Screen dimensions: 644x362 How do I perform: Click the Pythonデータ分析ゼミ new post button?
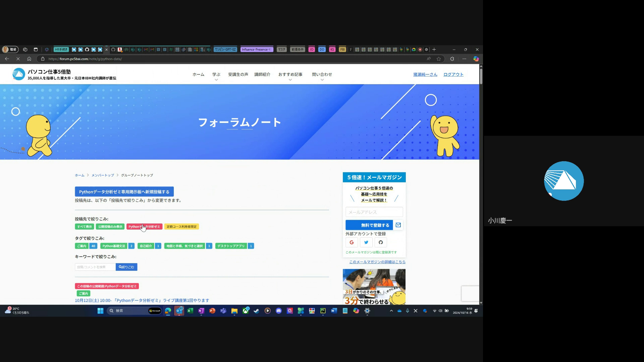(124, 192)
